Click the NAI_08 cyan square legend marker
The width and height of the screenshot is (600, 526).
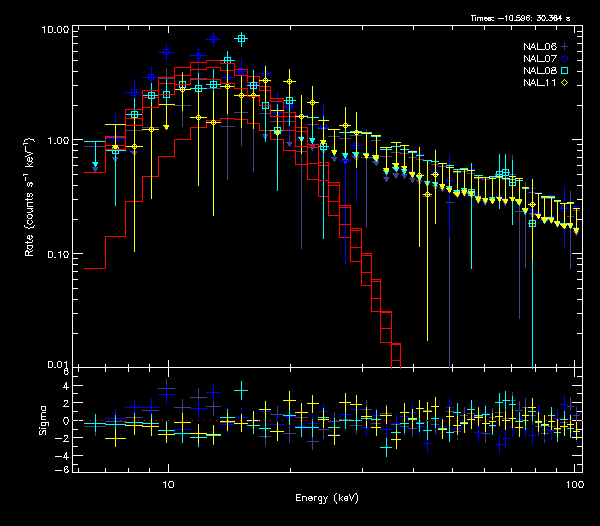pos(565,71)
